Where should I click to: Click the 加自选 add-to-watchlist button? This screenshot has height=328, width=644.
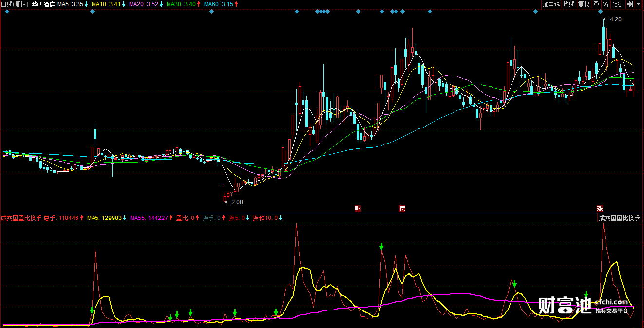[551, 4]
